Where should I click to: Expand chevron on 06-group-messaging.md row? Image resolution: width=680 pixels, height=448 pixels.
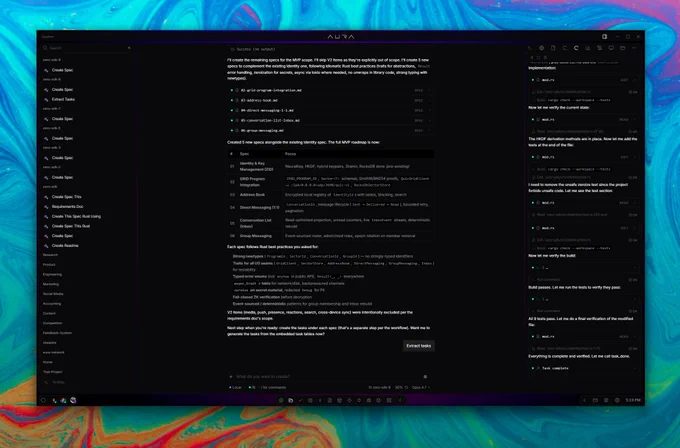pos(430,131)
